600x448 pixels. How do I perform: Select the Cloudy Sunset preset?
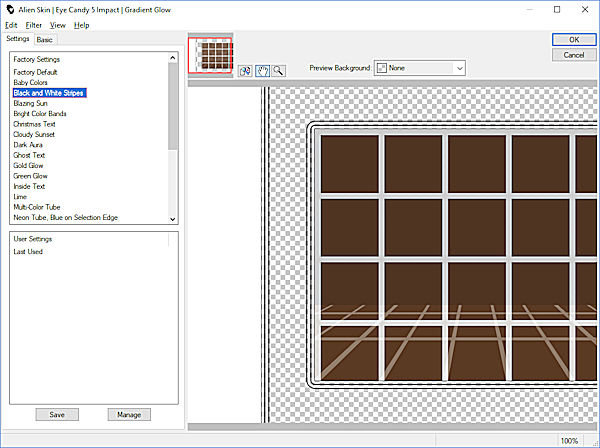coord(34,134)
